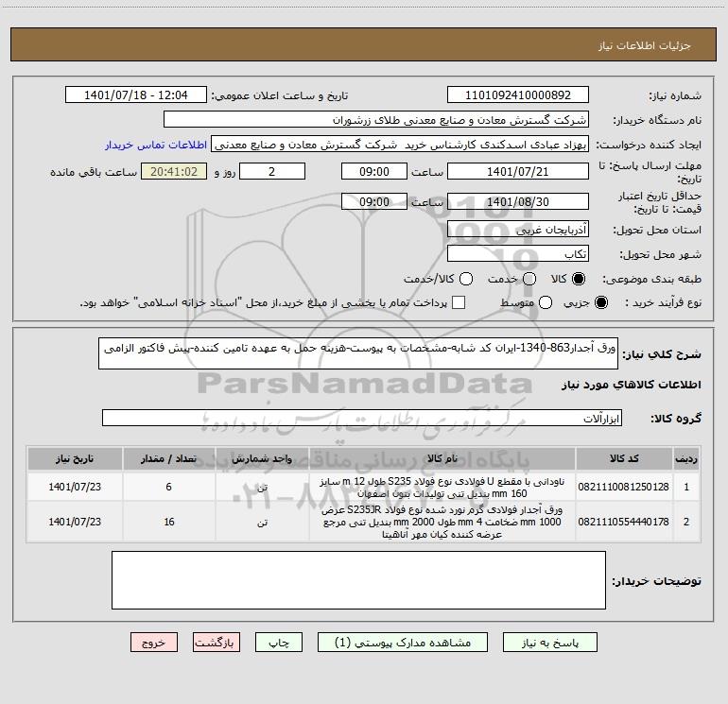Click the تاریخ نیاز column header
This screenshot has width=728, height=704.
[x=75, y=458]
